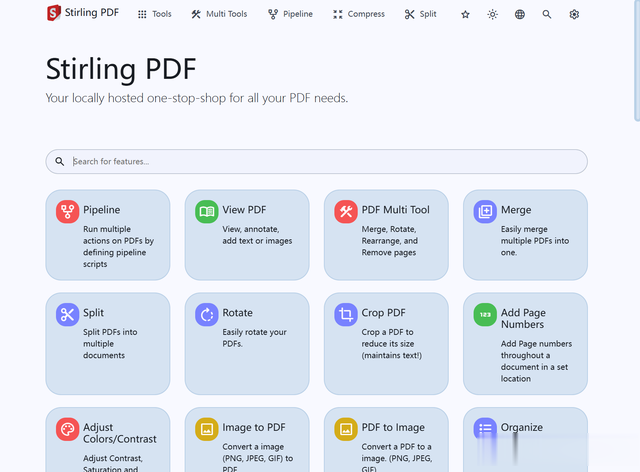Click the Image to PDF yellow icon

(207, 429)
